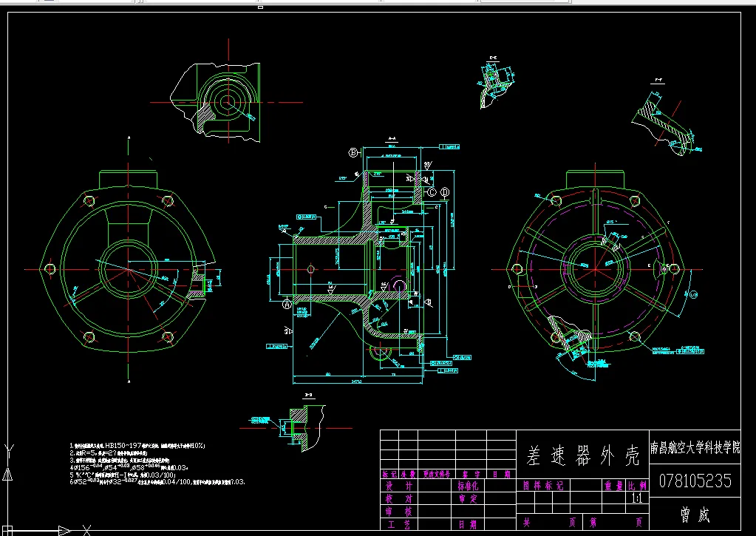Select the scale value 1:1
The height and width of the screenshot is (536, 756).
click(x=637, y=498)
